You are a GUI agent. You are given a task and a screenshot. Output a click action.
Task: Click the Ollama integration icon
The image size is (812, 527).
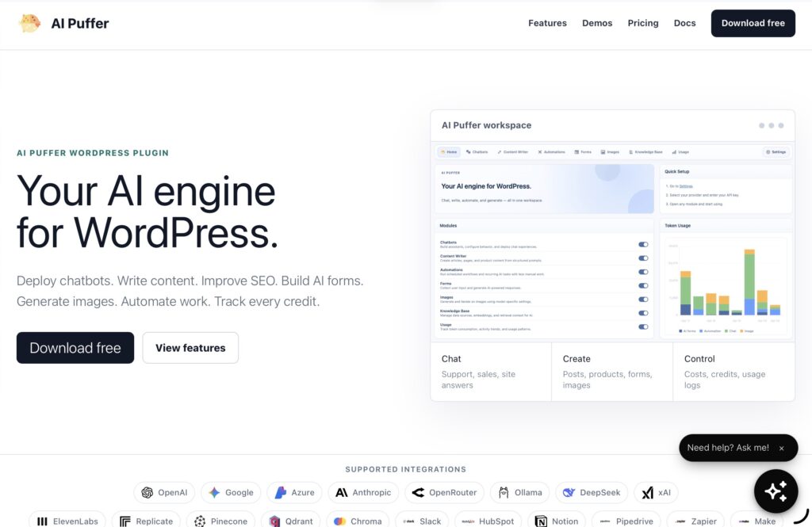504,492
